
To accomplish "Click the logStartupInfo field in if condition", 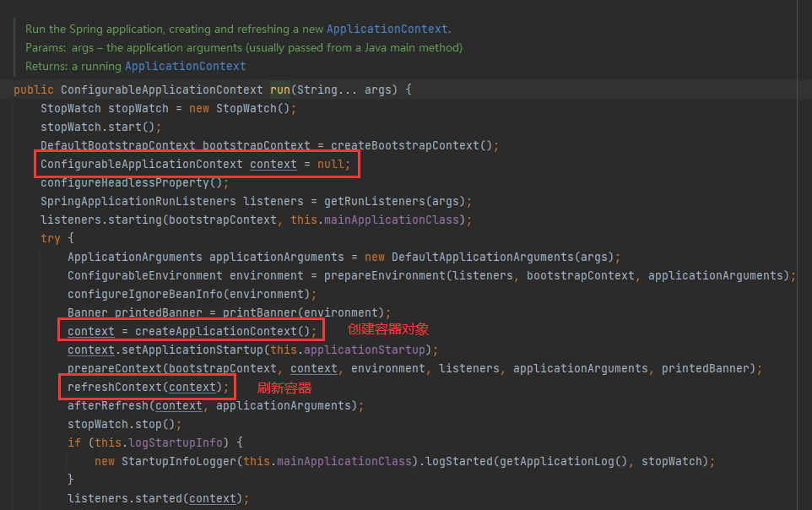I will coord(176,442).
